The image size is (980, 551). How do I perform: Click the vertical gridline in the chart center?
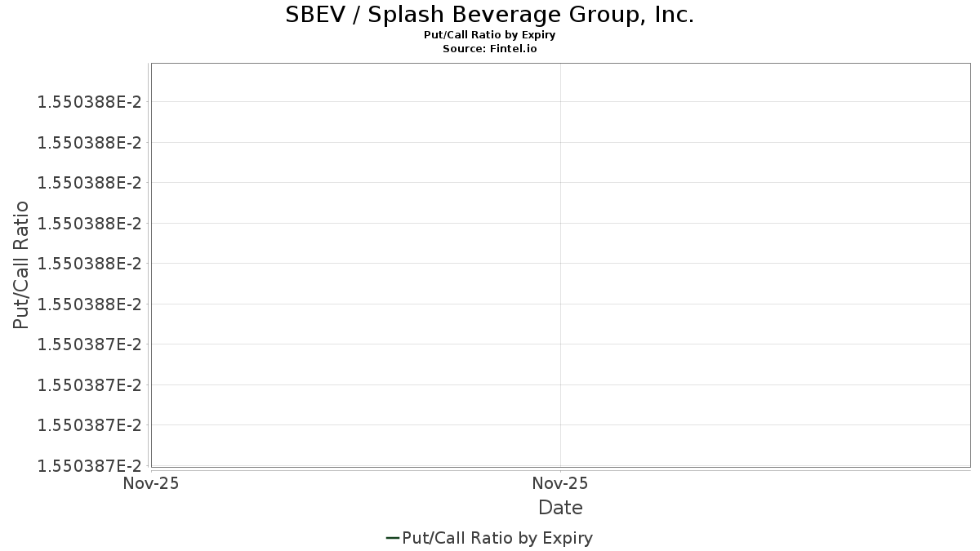point(560,264)
